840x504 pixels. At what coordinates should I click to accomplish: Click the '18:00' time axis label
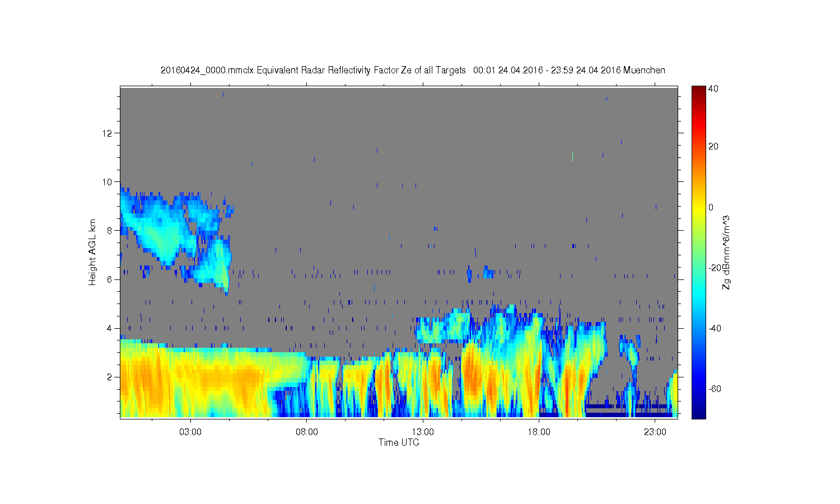point(539,432)
